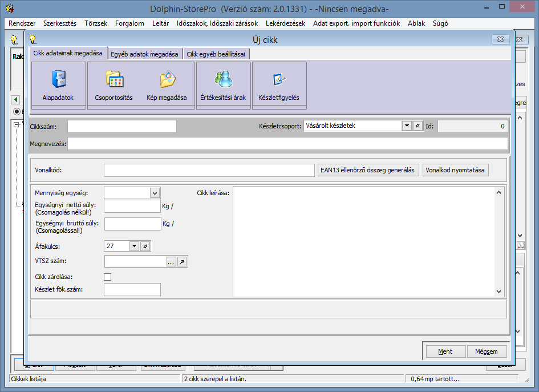Focus the Egységnyi bruttó súly field
Image resolution: width=539 pixels, height=392 pixels.
(133, 224)
